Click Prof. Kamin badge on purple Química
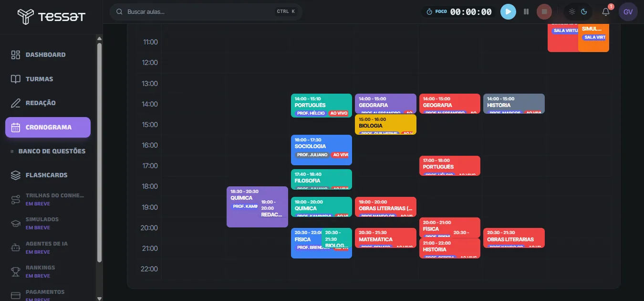The image size is (644, 301). [x=245, y=206]
